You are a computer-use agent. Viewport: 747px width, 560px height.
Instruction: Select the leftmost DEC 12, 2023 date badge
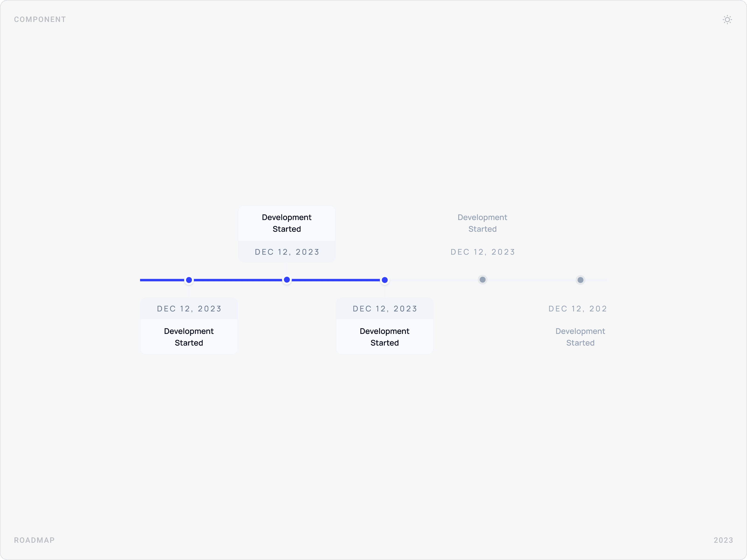(188, 308)
